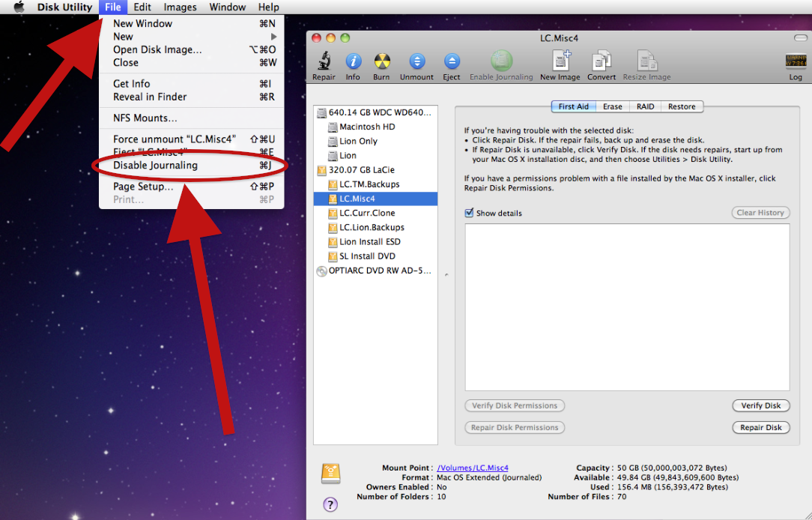Viewport: 812px width, 520px height.
Task: Click the Clear History button
Action: (x=760, y=213)
